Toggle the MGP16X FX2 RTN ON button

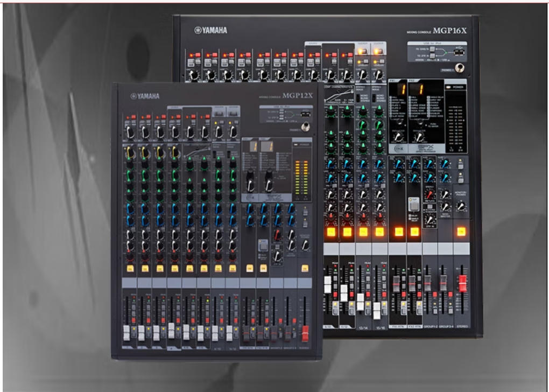click(414, 232)
